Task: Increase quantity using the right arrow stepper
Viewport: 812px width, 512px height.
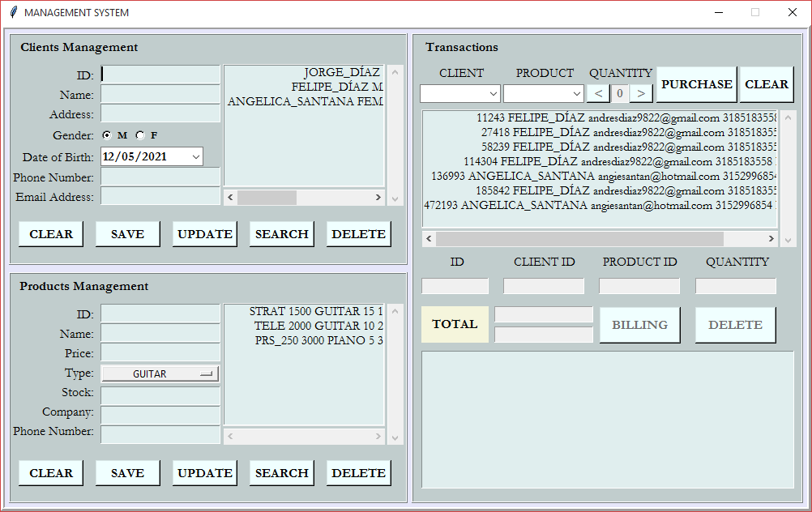Action: (640, 93)
